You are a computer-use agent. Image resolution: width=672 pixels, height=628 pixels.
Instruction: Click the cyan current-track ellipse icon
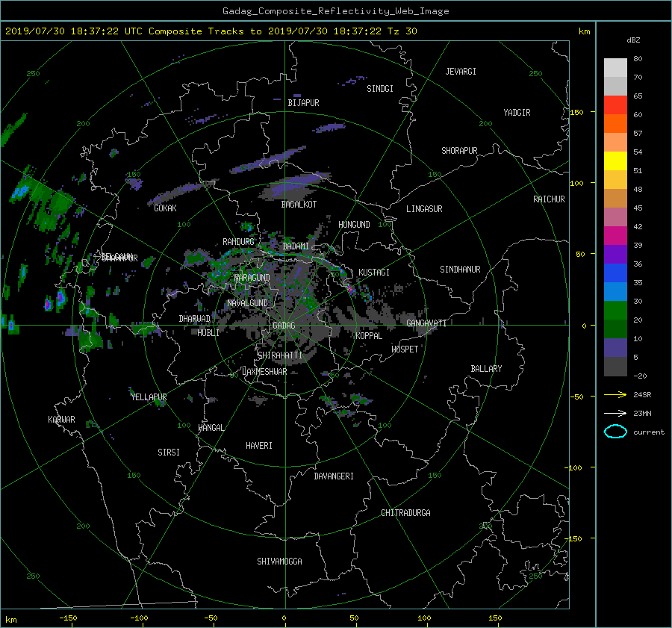[x=615, y=432]
